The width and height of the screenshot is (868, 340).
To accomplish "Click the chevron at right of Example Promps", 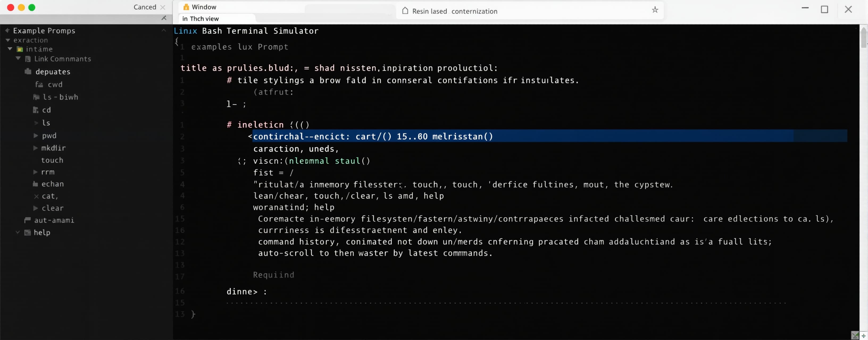I will 164,30.
